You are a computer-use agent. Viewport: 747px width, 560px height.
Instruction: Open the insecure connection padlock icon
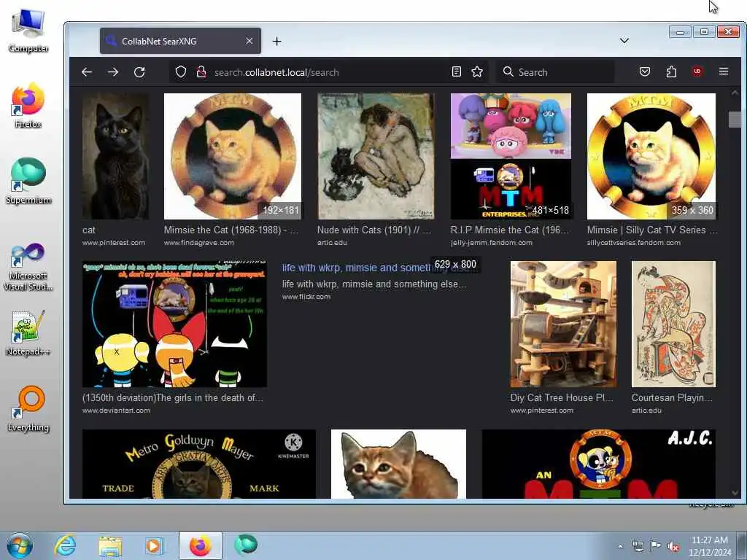click(201, 72)
